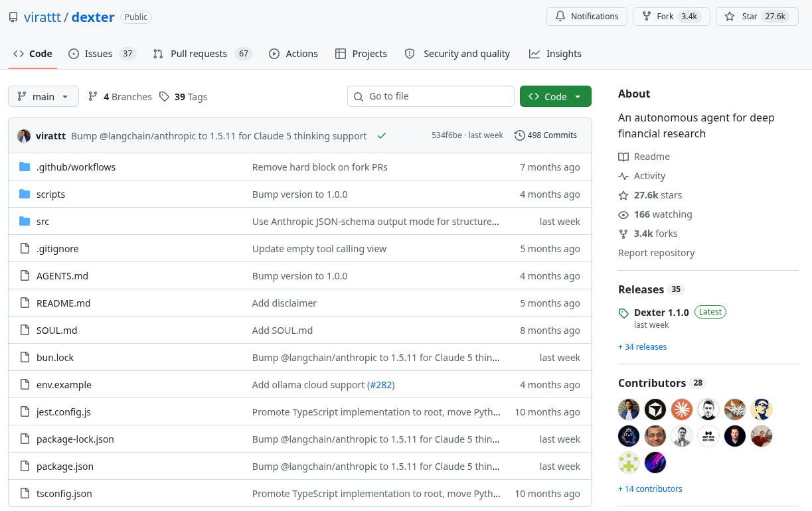Open the virattt owner link in the title

click(42, 17)
